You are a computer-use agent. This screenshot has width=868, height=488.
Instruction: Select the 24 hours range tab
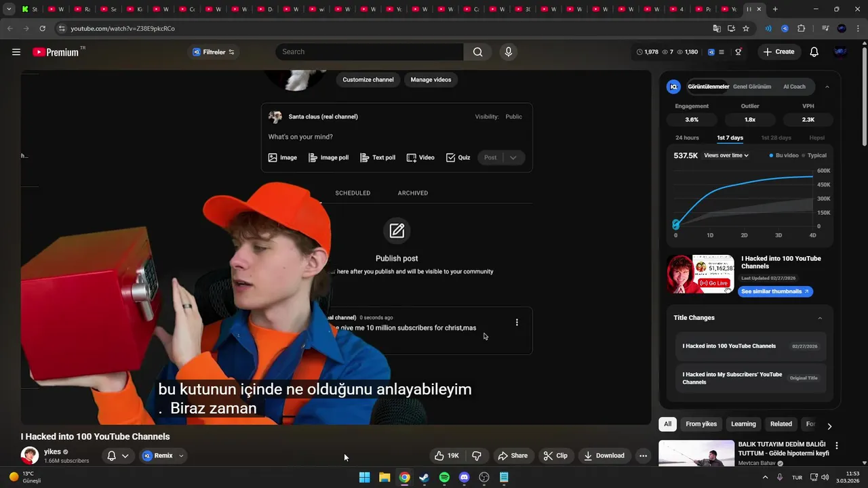pos(687,138)
